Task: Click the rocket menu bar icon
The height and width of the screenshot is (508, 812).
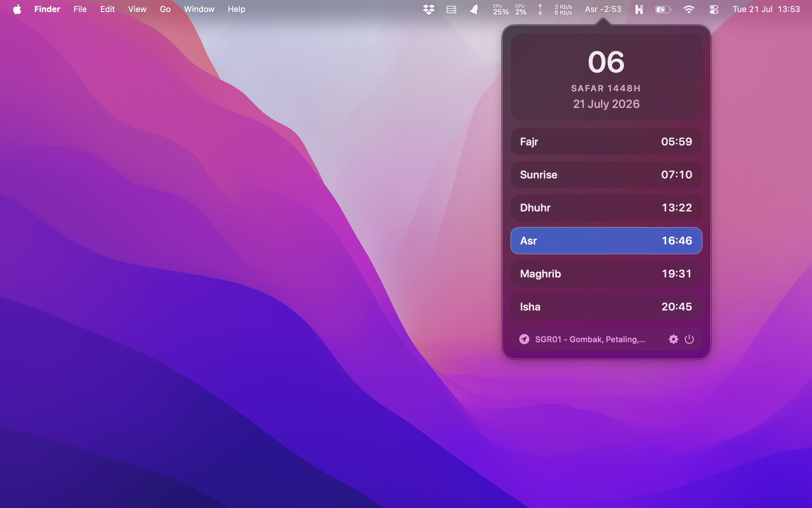Action: tap(474, 10)
